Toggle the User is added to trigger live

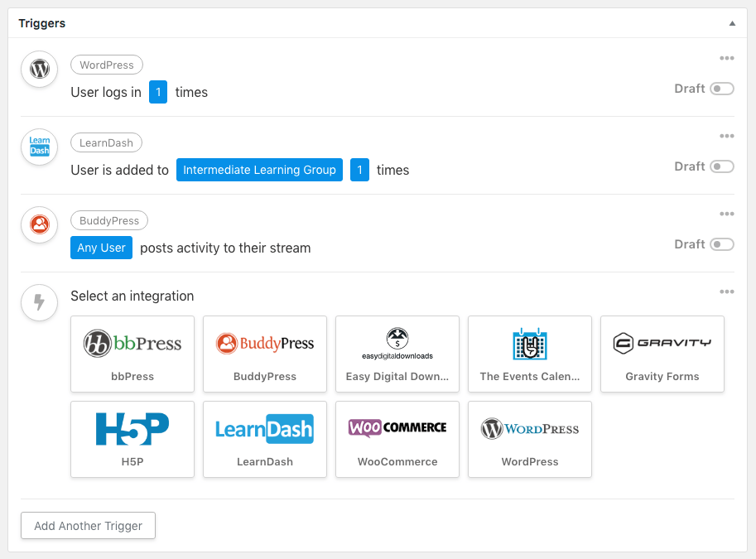[722, 166]
